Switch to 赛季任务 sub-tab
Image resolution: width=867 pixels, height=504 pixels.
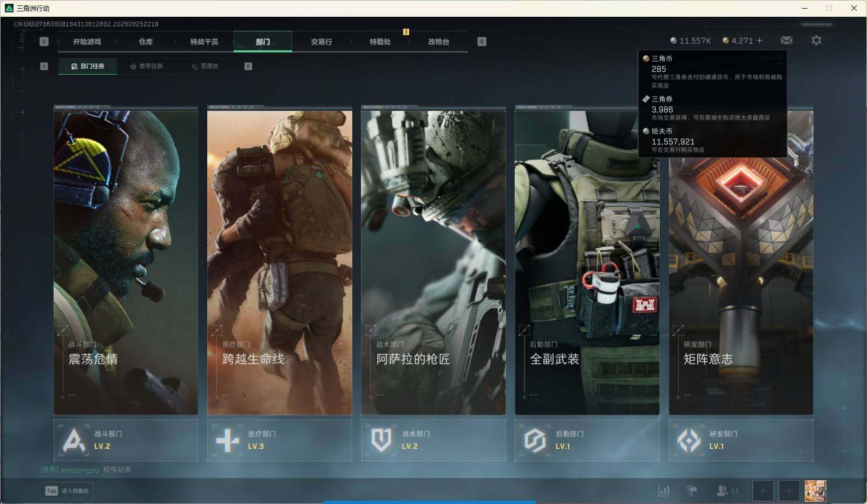click(146, 66)
